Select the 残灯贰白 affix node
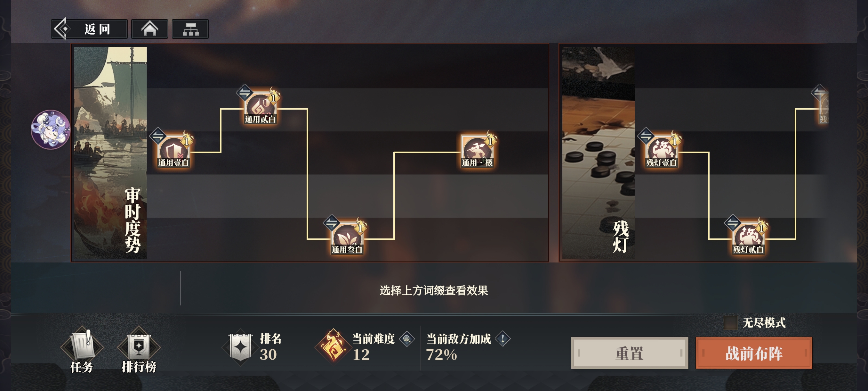Screen dimensions: 868x391 point(748,238)
